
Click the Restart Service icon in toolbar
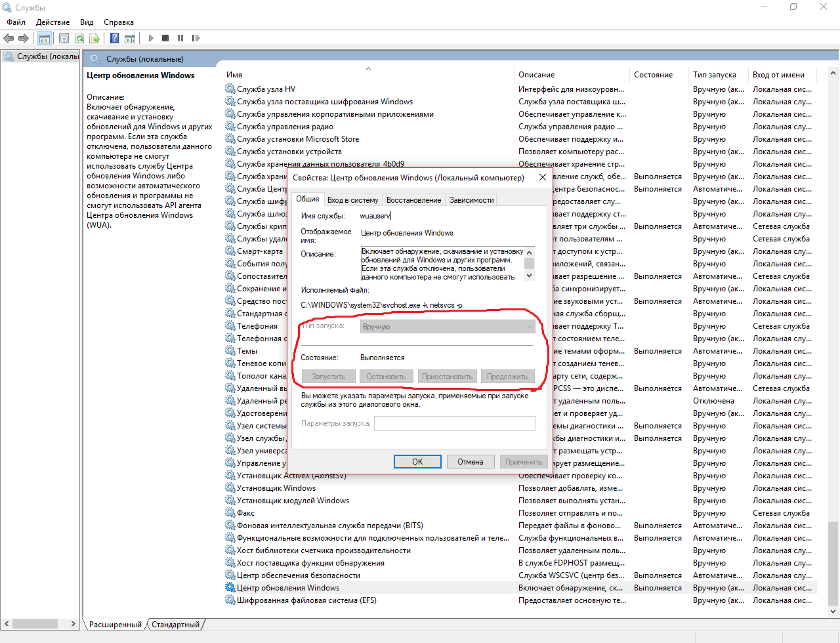195,38
